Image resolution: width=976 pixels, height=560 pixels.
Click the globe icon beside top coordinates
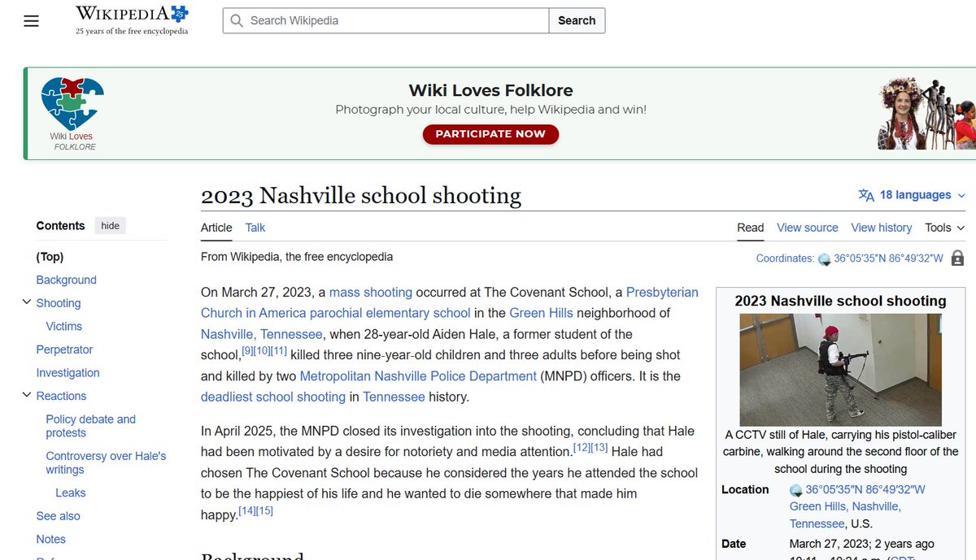pyautogui.click(x=825, y=259)
